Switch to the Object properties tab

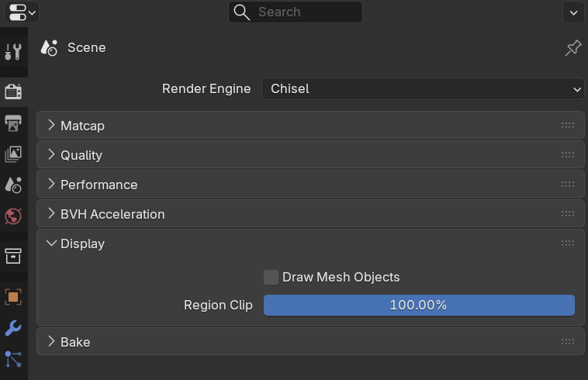(x=13, y=297)
